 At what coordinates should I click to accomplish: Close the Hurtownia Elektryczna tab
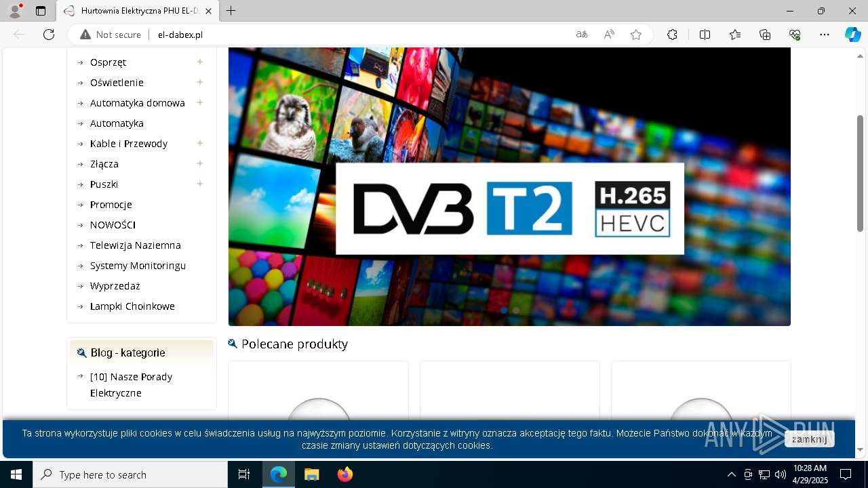208,11
